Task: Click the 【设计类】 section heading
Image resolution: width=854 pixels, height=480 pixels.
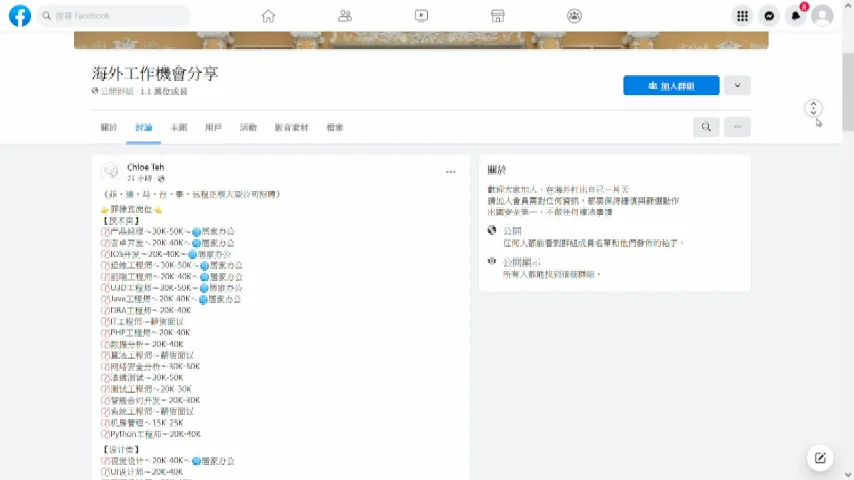Action: [121, 449]
